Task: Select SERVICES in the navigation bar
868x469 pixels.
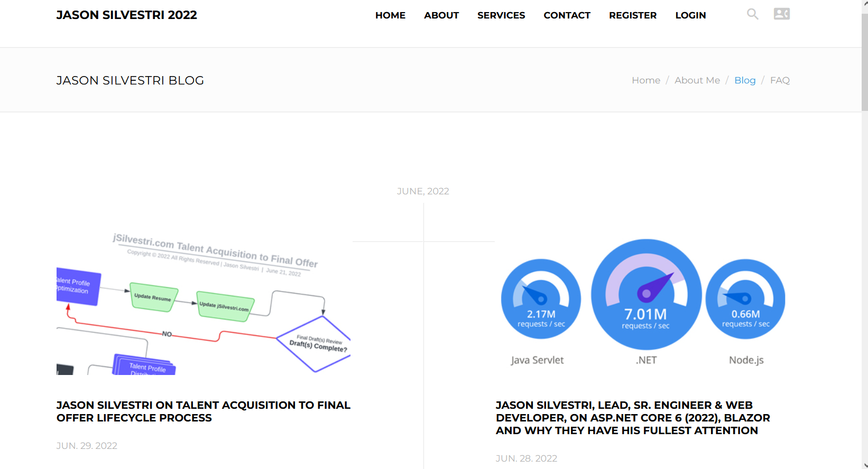Action: (501, 15)
